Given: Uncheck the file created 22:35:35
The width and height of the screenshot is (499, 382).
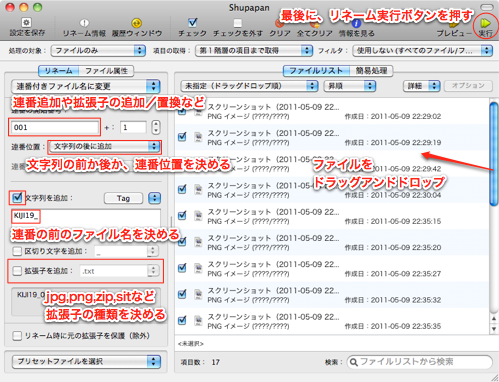Looking at the screenshot, I should tap(182, 320).
